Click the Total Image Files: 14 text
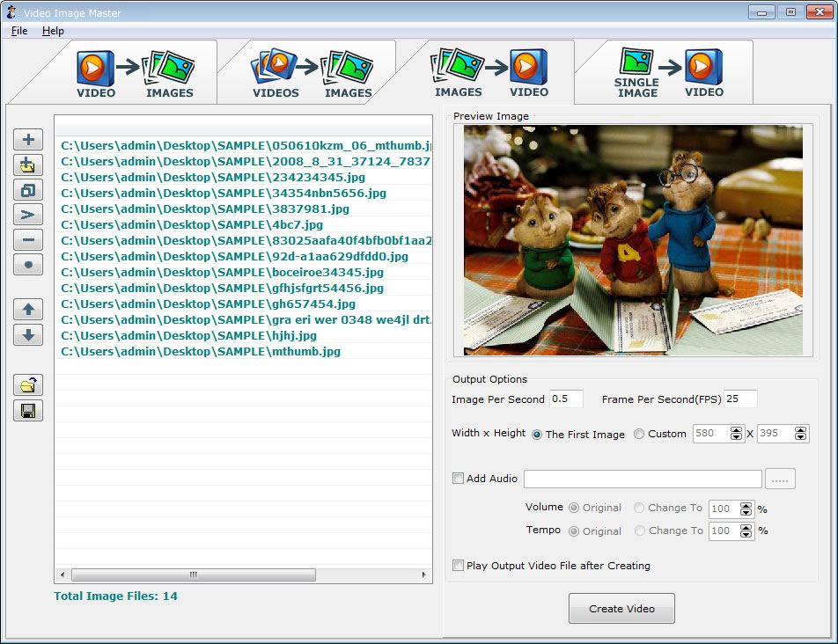The height and width of the screenshot is (644, 838). (115, 596)
